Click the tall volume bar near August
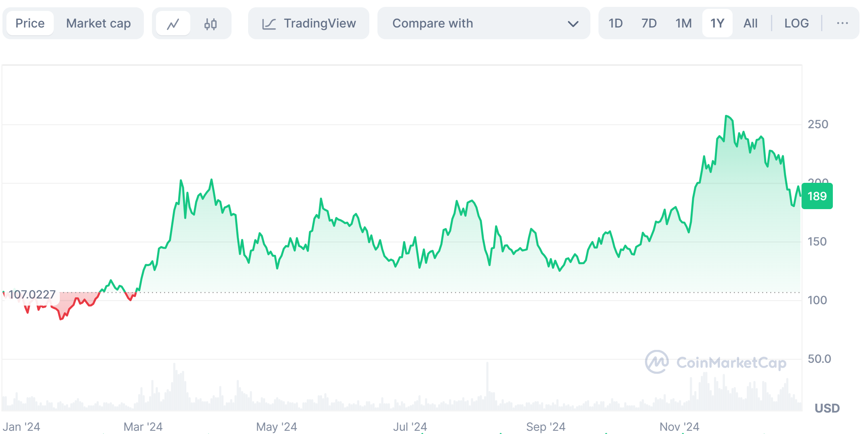This screenshot has width=868, height=434. pos(487,384)
